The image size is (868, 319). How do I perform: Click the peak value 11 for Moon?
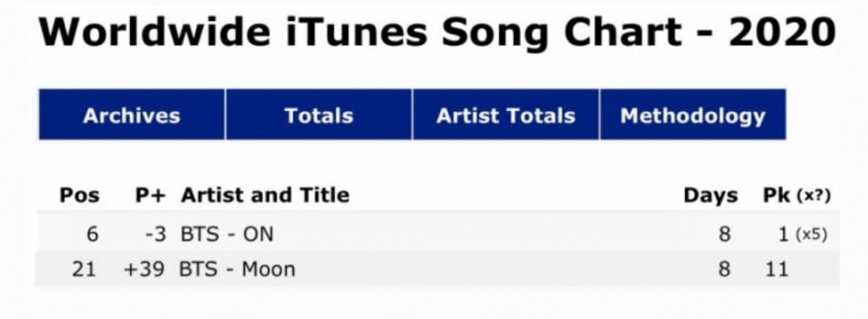click(x=775, y=270)
